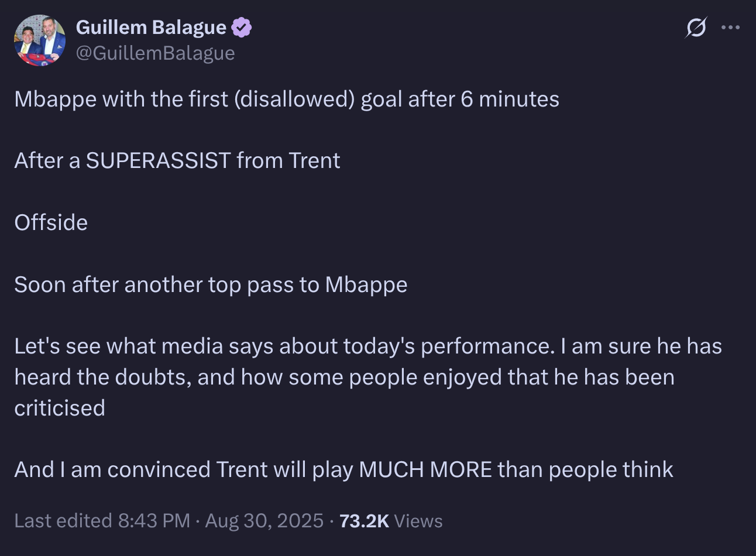Click the purple verified badge
This screenshot has width=756, height=556.
pyautogui.click(x=242, y=28)
